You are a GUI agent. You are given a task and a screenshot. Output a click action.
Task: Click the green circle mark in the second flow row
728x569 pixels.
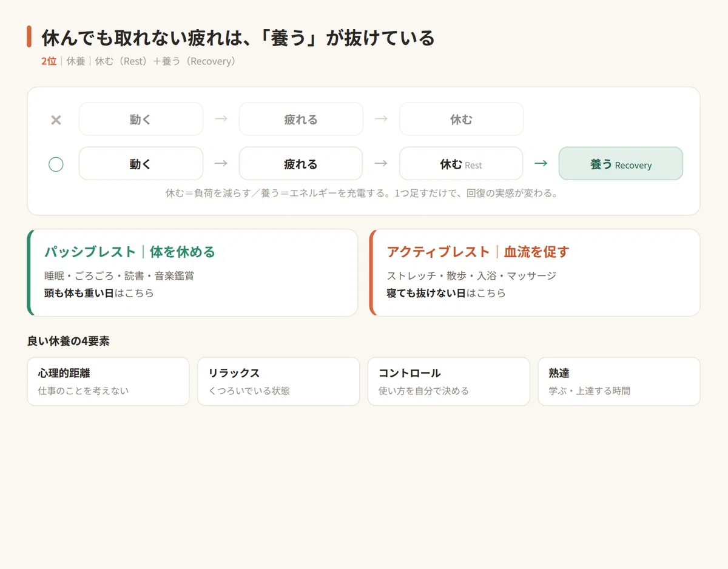[56, 164]
